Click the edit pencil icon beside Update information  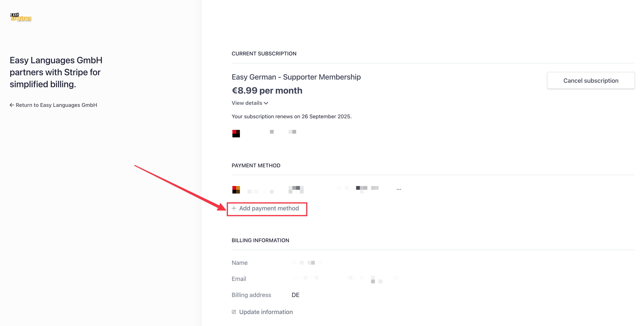click(x=234, y=312)
